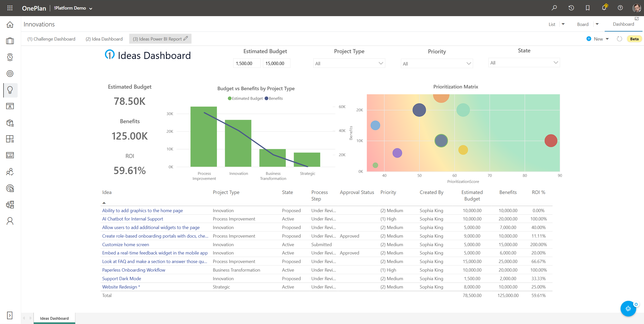Image resolution: width=644 pixels, height=324 pixels.
Task: Expand the sidebar with the arrow icon
Action: [x=10, y=315]
